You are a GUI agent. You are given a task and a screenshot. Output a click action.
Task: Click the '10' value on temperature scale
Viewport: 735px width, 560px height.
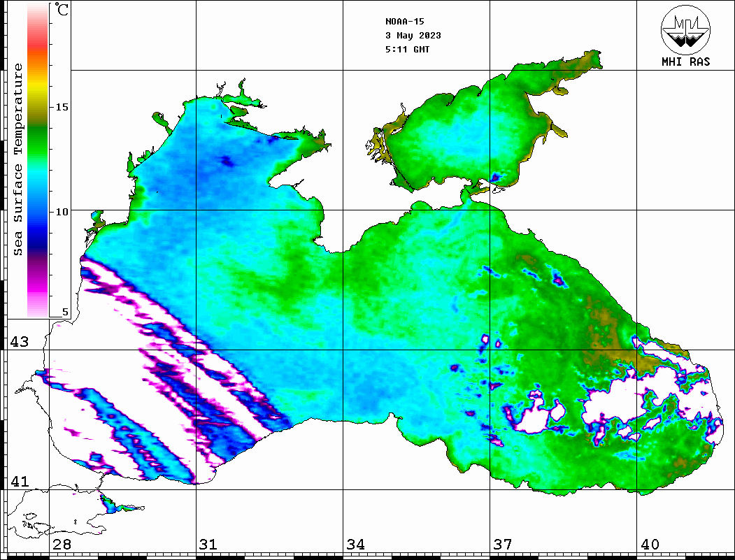[62, 212]
